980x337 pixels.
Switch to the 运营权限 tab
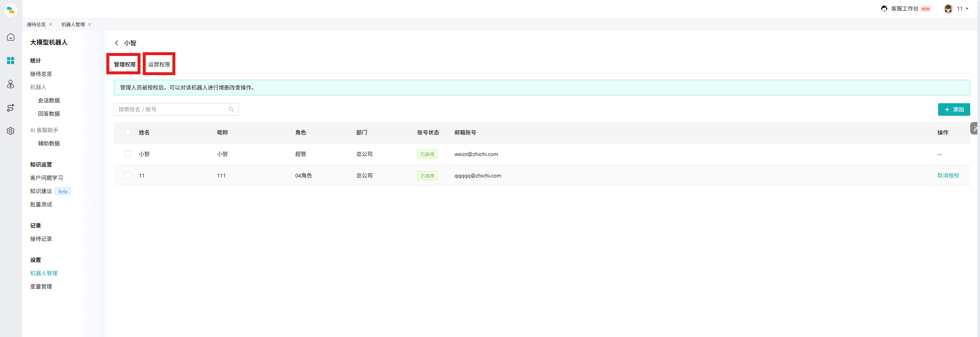tap(159, 65)
